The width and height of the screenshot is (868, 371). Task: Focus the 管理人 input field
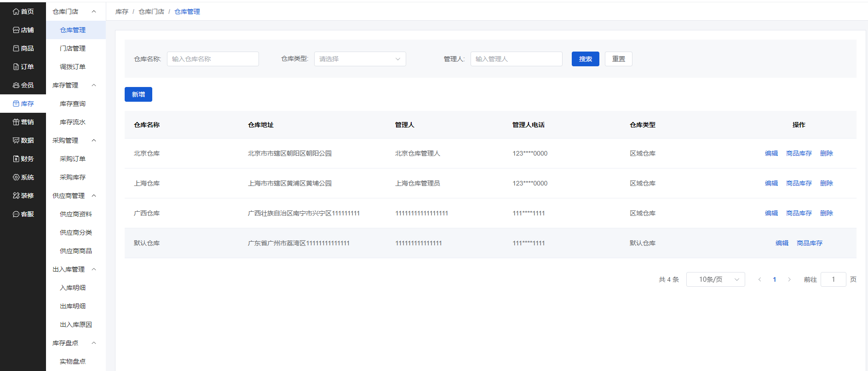coord(517,59)
